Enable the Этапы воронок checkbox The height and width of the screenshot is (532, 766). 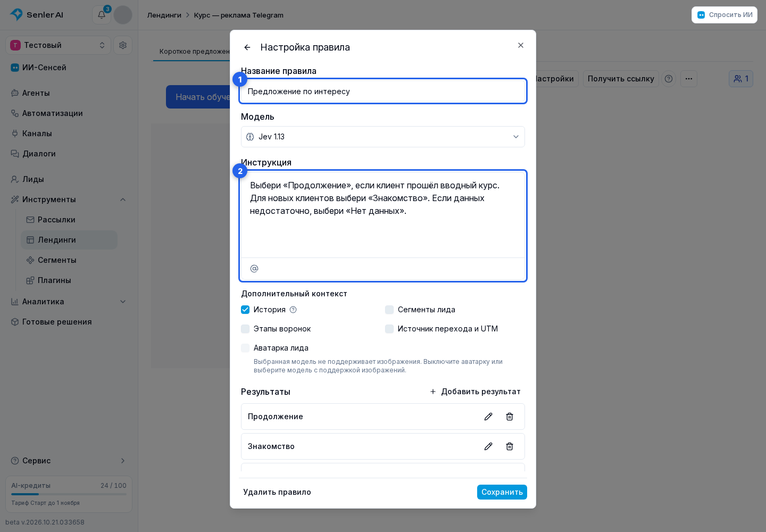point(245,329)
